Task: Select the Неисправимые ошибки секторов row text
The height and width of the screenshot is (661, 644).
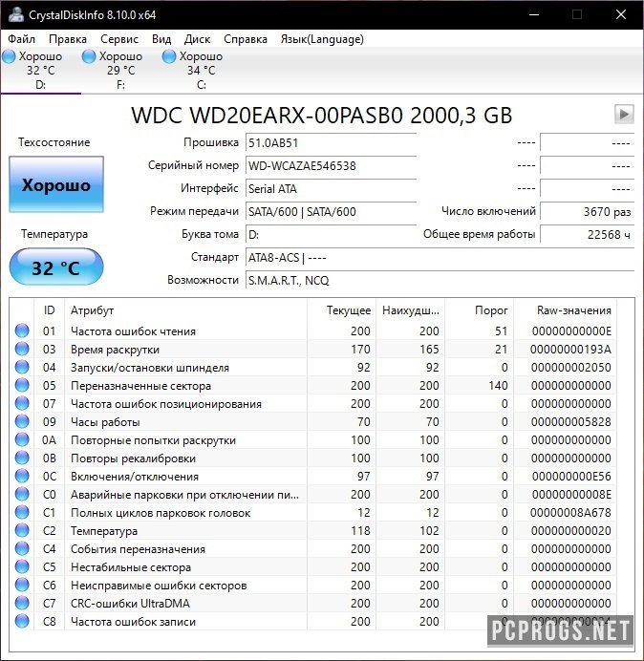Action: pos(159,586)
